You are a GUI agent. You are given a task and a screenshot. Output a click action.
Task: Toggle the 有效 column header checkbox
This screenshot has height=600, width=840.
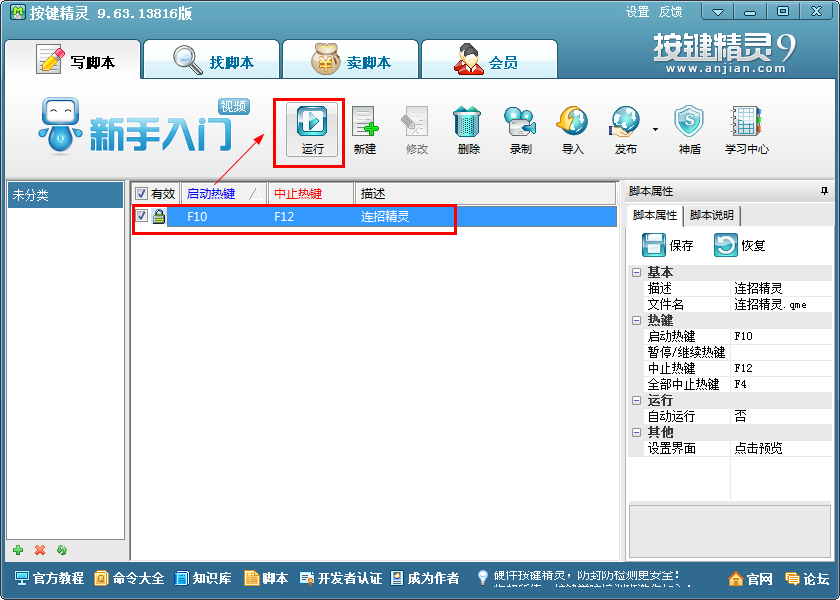point(141,193)
